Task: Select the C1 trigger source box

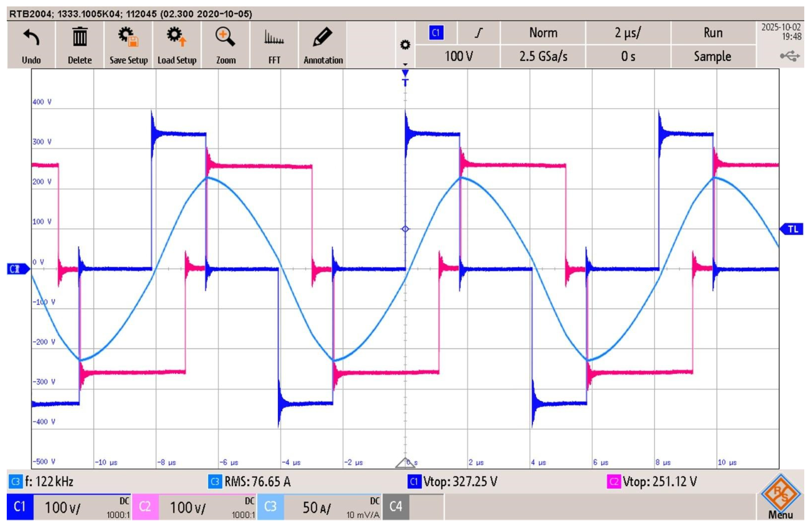Action: click(x=436, y=33)
